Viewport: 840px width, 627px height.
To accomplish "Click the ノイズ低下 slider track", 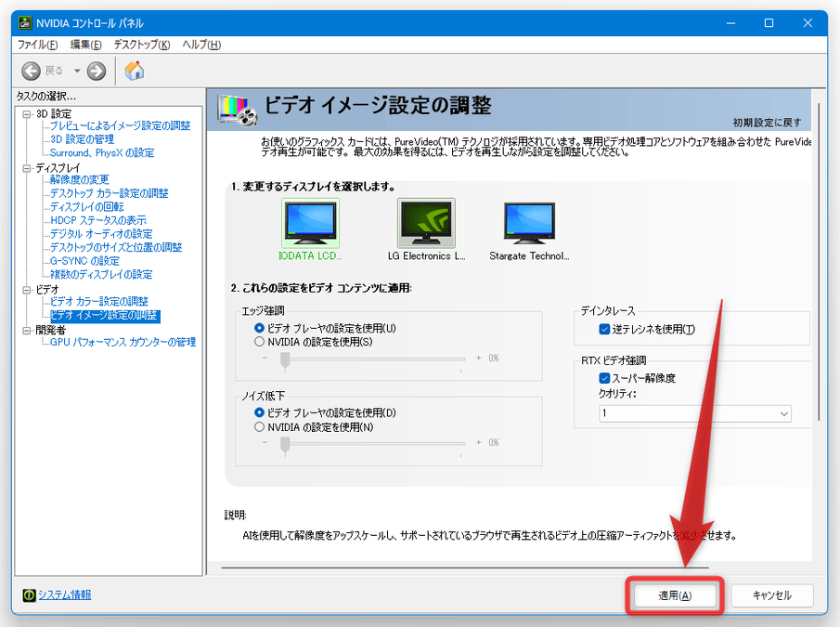I will (x=375, y=444).
